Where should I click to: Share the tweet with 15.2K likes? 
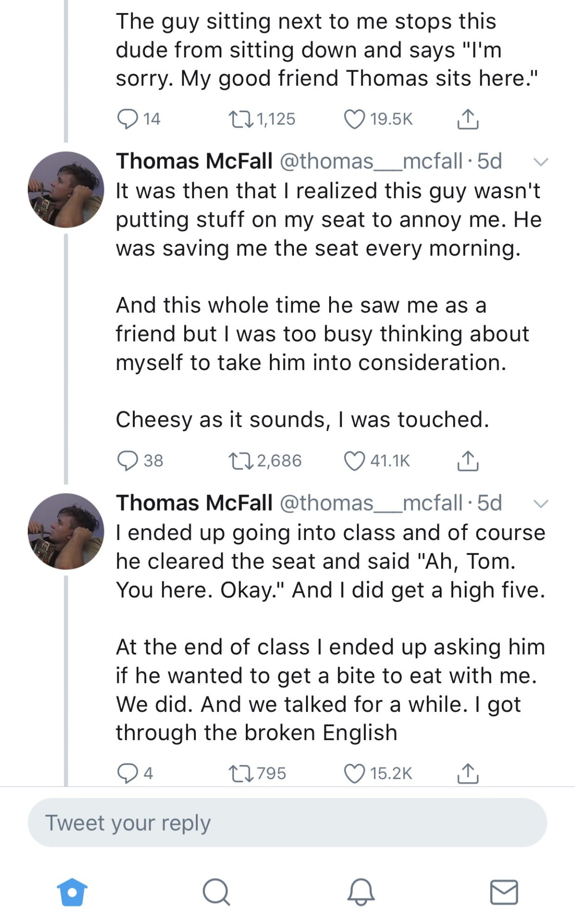467,773
